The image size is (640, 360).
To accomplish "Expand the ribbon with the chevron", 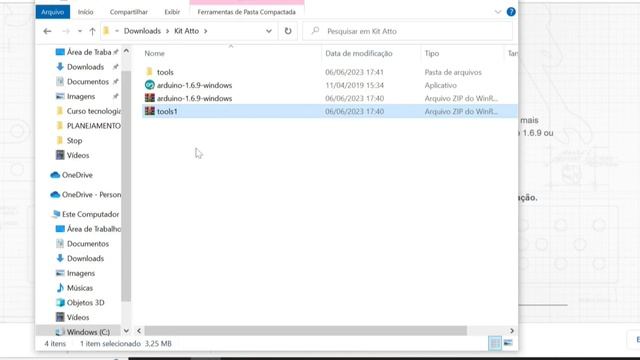I will (498, 12).
